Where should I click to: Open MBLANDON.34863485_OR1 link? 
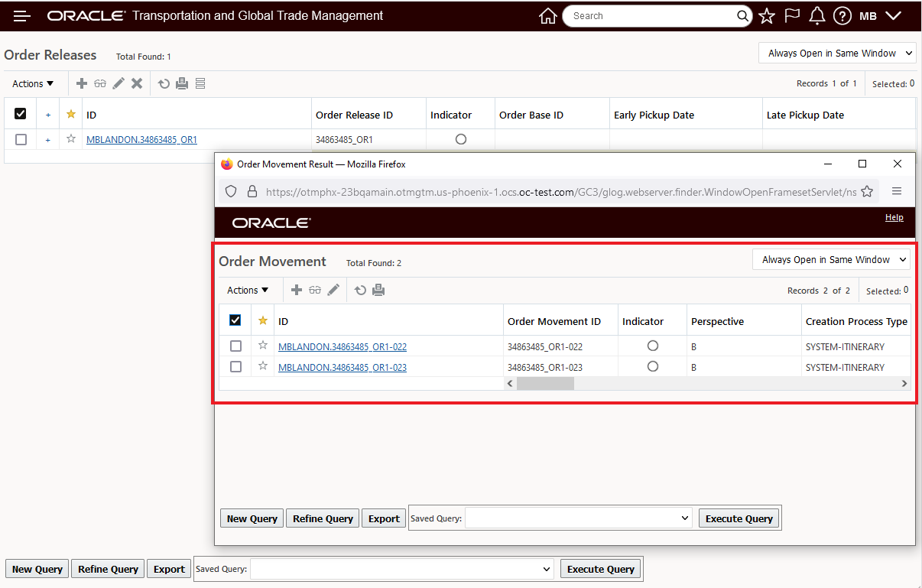tap(141, 139)
